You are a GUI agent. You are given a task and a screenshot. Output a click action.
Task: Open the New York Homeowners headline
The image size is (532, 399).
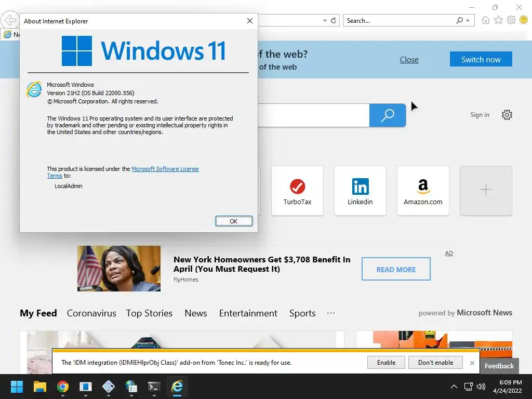(x=262, y=264)
